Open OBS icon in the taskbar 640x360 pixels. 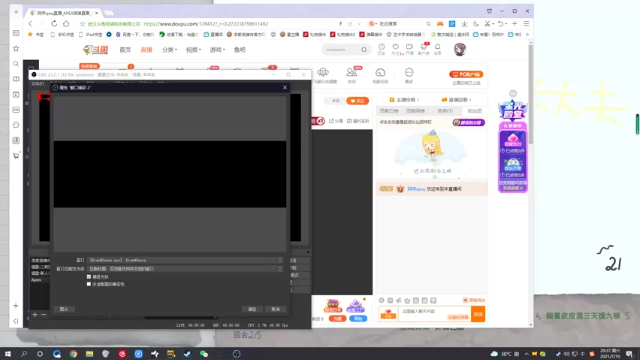tap(236, 354)
